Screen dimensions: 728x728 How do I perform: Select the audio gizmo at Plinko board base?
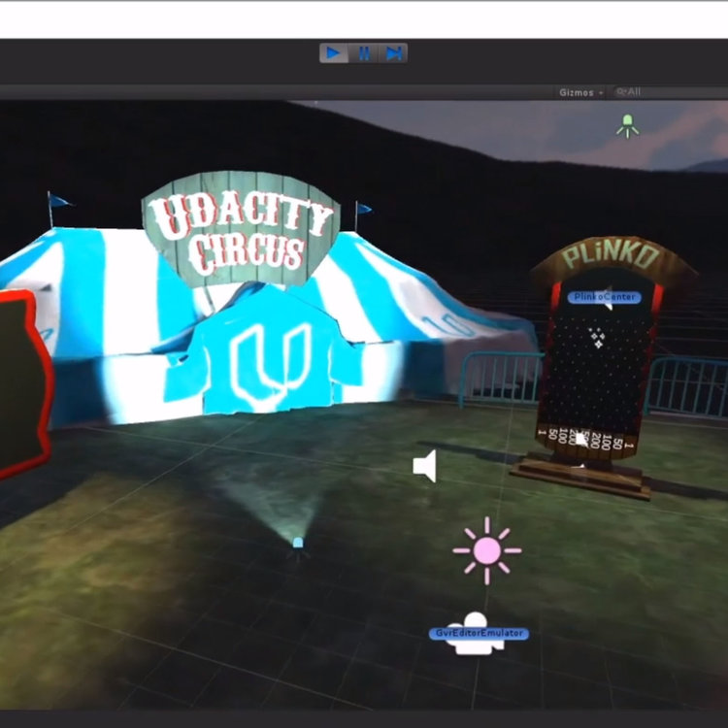click(x=579, y=440)
